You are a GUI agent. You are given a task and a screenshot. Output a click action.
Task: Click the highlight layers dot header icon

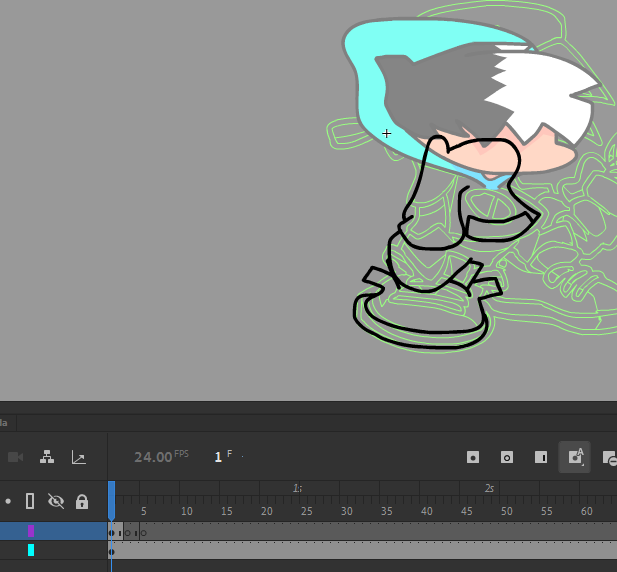[8, 502]
